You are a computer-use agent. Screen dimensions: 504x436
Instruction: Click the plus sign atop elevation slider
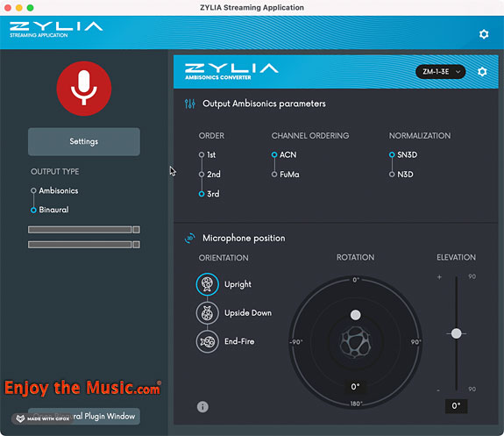pyautogui.click(x=439, y=277)
